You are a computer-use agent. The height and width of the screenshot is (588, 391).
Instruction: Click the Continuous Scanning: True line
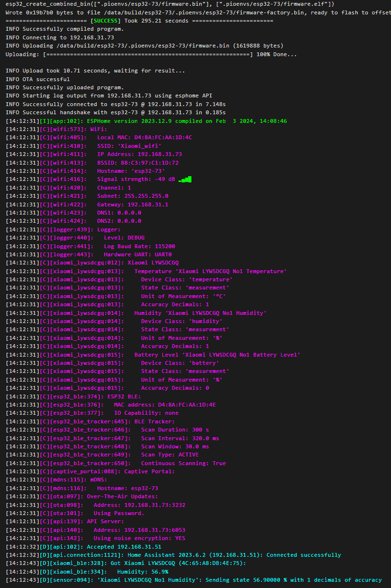coord(116,463)
